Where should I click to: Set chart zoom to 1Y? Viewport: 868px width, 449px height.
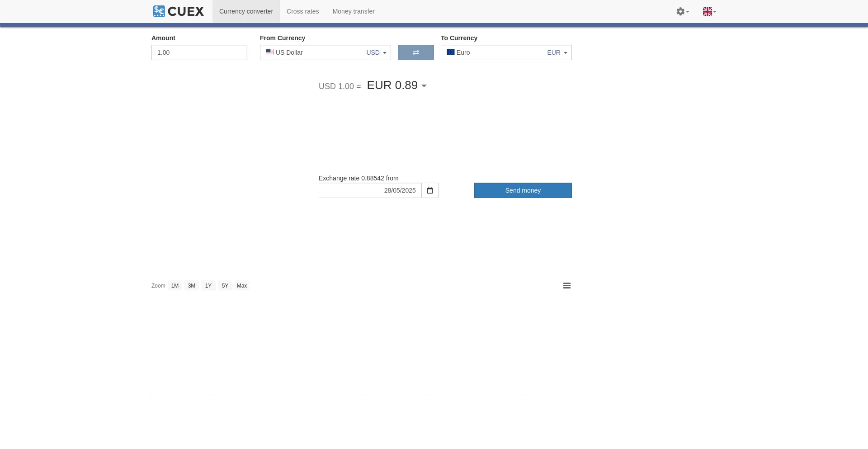click(x=208, y=286)
